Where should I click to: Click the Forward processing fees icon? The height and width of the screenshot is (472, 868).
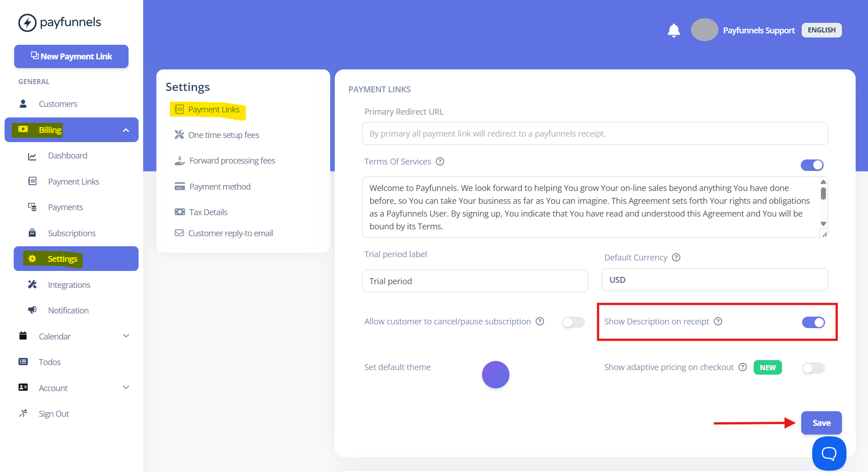click(180, 160)
